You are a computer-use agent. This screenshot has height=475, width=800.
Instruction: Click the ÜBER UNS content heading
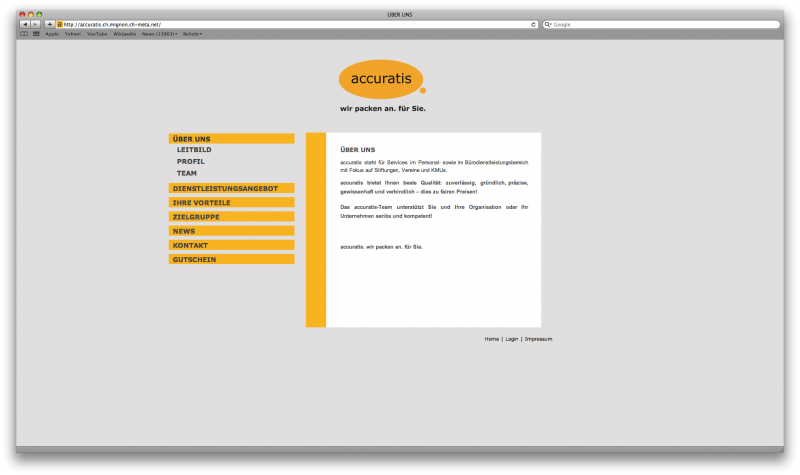[x=358, y=149]
